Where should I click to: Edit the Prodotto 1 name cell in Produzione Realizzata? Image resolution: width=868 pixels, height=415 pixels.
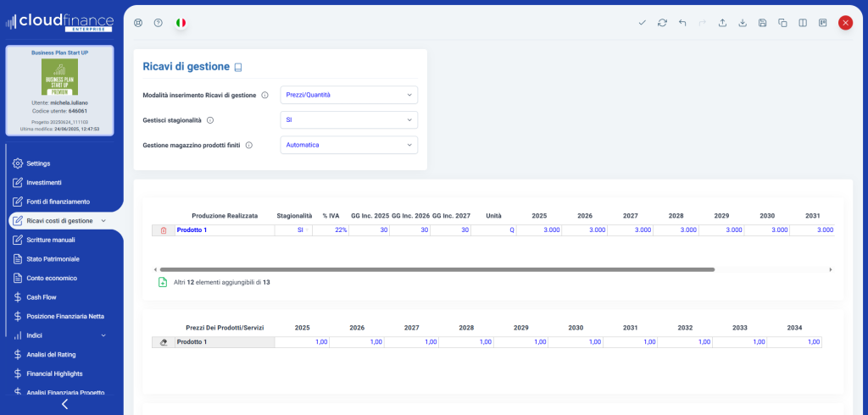[x=225, y=230]
